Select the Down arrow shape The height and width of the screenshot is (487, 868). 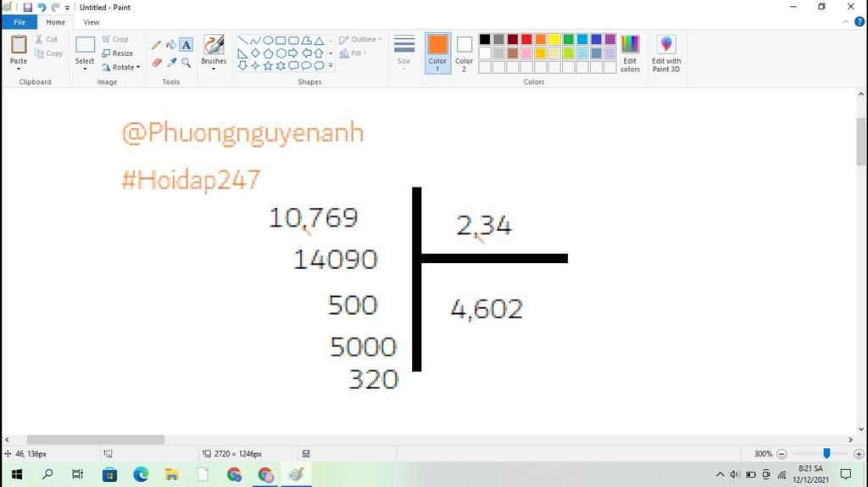(x=242, y=66)
